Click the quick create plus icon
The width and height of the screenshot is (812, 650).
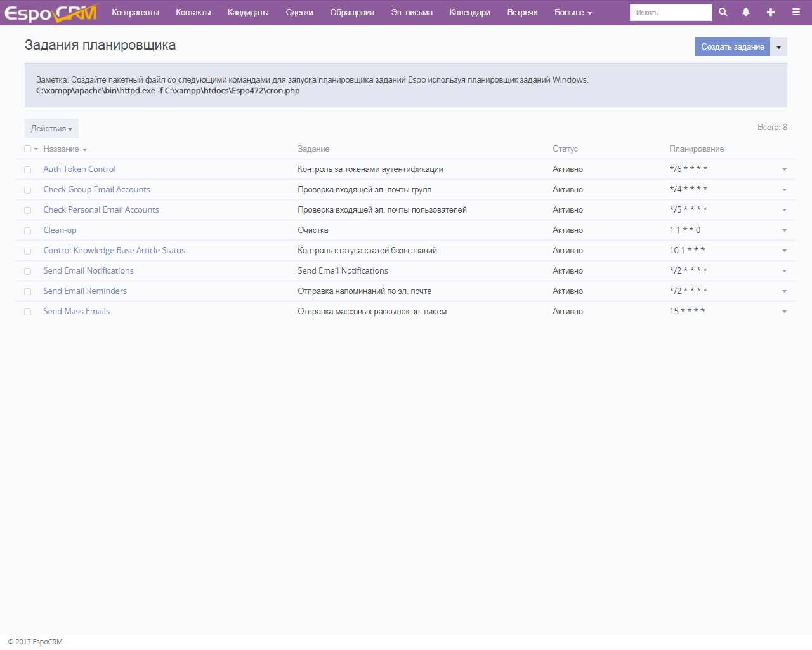coord(771,12)
